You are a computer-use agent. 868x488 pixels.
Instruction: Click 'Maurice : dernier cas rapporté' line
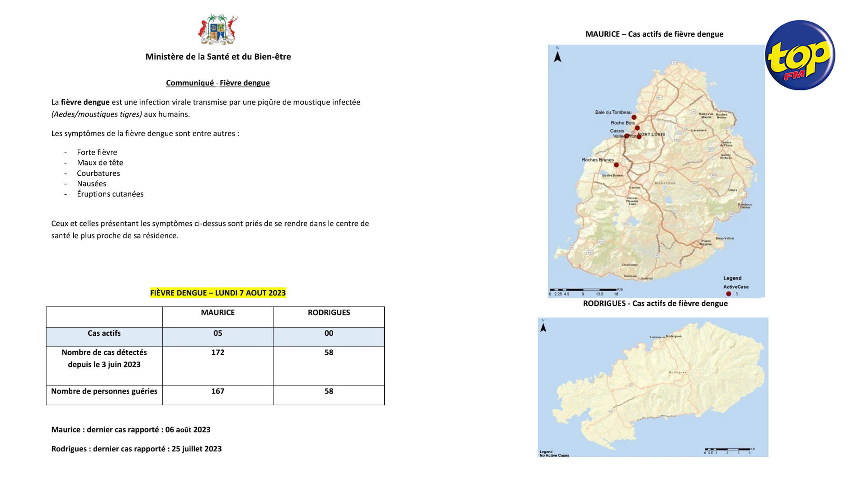tap(131, 430)
